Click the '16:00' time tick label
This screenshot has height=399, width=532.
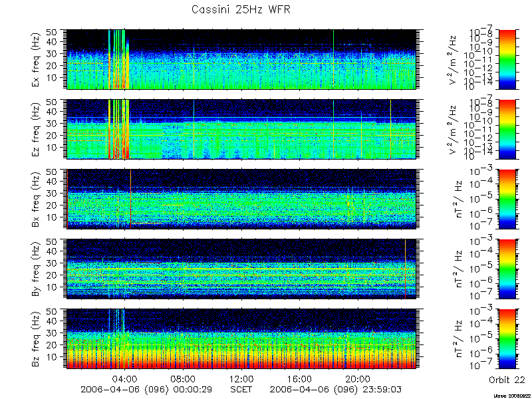300,379
